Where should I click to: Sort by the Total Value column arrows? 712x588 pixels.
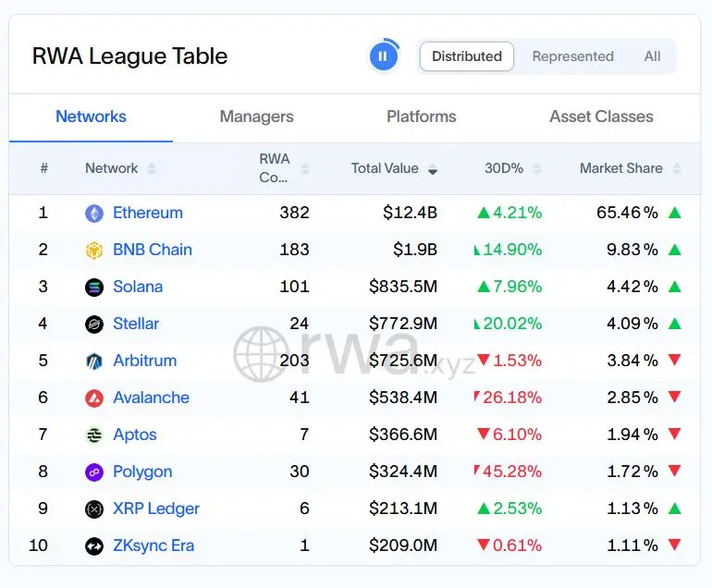click(433, 169)
